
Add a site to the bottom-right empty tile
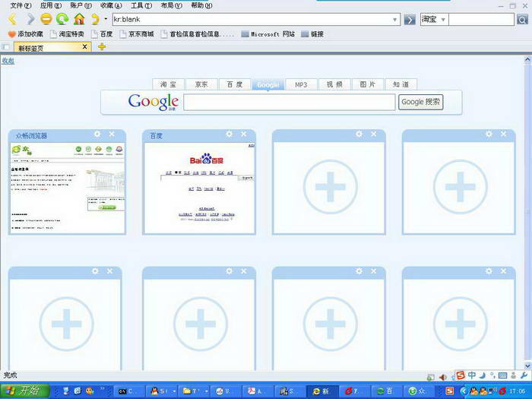pos(460,324)
